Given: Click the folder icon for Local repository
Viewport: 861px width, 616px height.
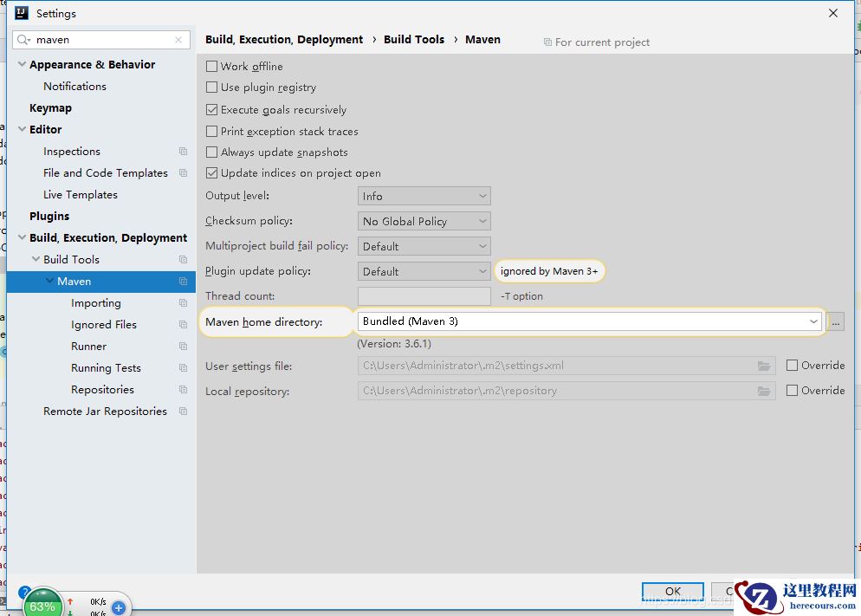Looking at the screenshot, I should click(763, 391).
